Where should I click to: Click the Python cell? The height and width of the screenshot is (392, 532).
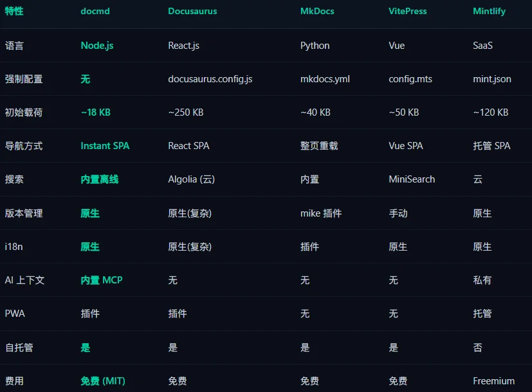(315, 46)
